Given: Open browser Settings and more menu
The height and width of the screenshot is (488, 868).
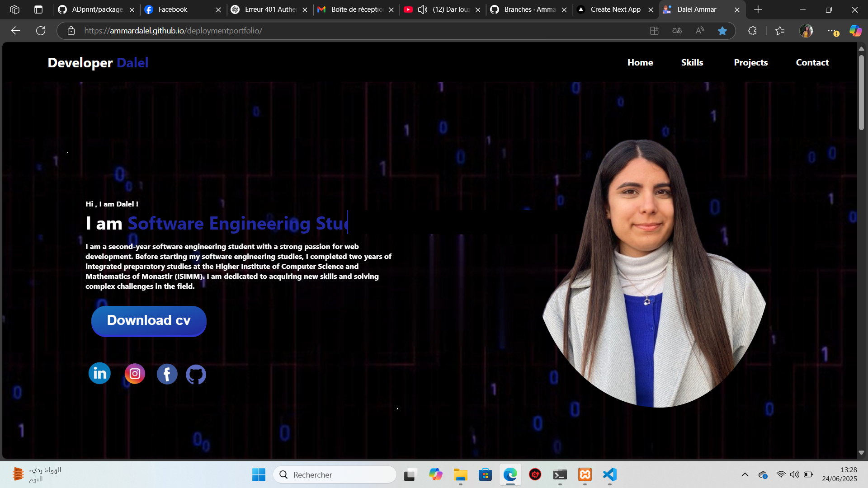Looking at the screenshot, I should (x=832, y=31).
